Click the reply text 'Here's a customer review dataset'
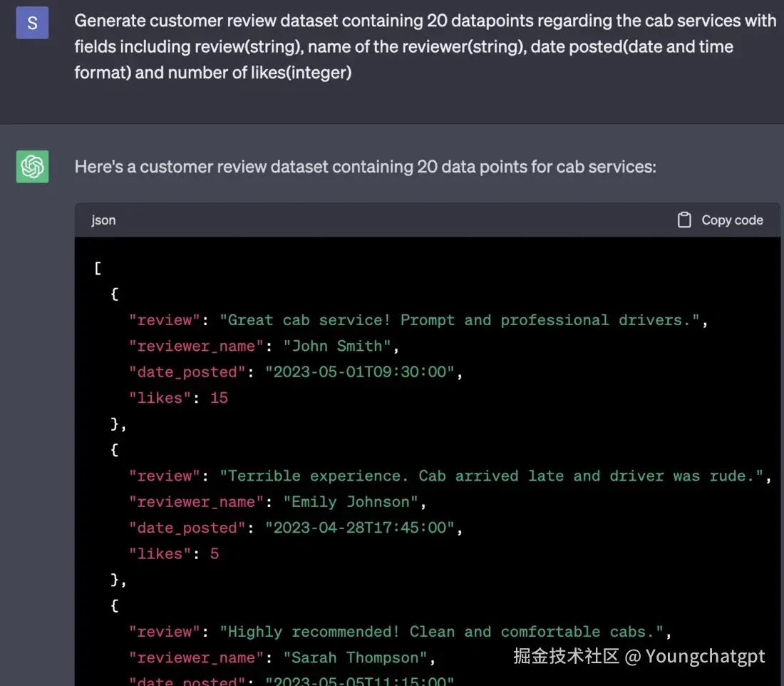The height and width of the screenshot is (686, 784). 365,167
